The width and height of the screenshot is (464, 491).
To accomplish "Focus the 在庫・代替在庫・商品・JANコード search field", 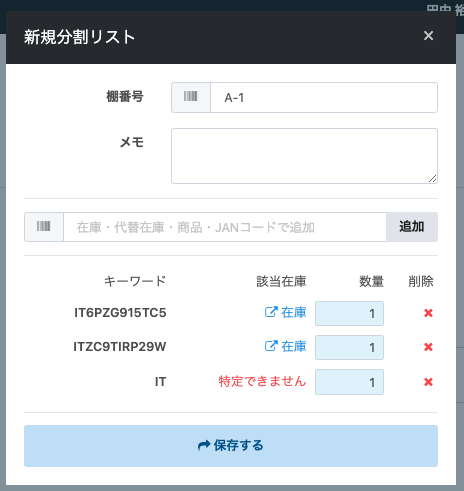I will tap(225, 227).
